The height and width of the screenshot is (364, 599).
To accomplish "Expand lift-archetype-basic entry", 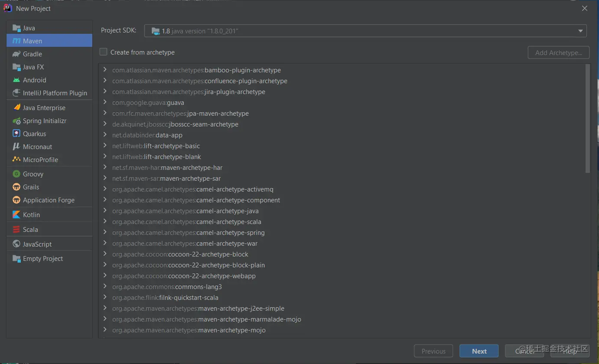I will pyautogui.click(x=105, y=146).
